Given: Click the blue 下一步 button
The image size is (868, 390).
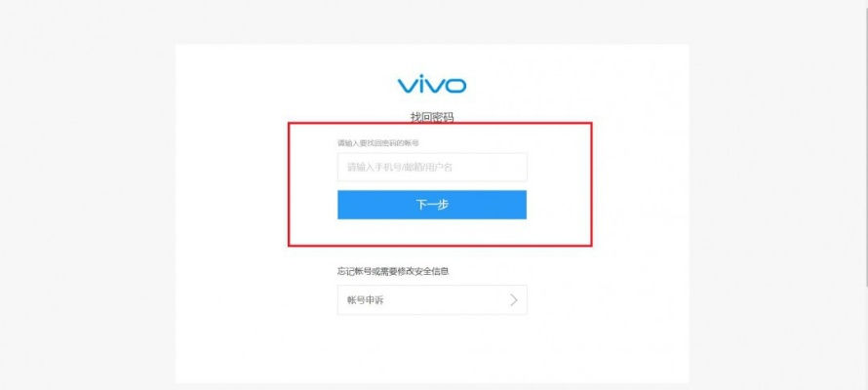Looking at the screenshot, I should (432, 205).
